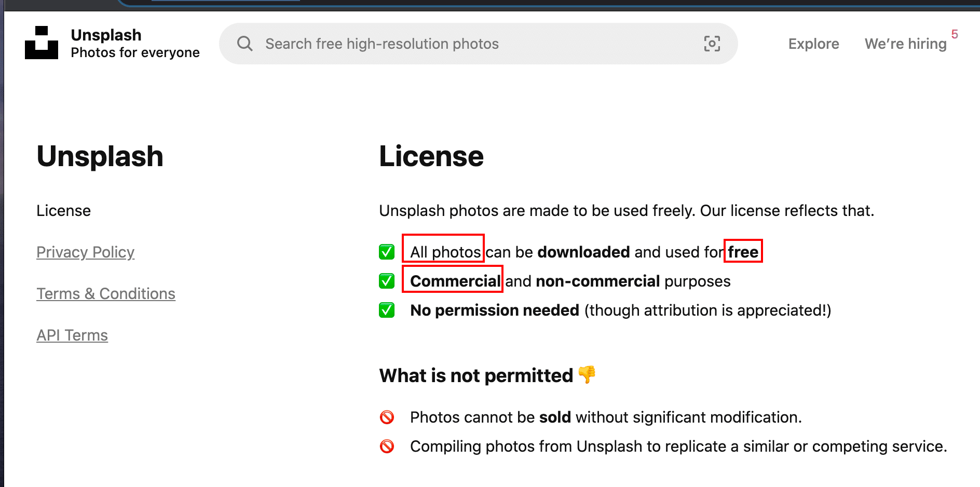Image resolution: width=980 pixels, height=487 pixels.
Task: Click the "What is not permitted" heading
Action: click(476, 375)
